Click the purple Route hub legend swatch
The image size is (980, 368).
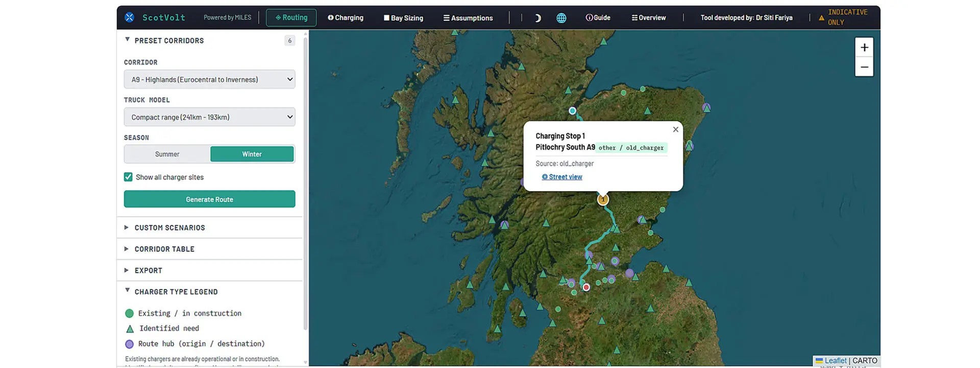[129, 344]
